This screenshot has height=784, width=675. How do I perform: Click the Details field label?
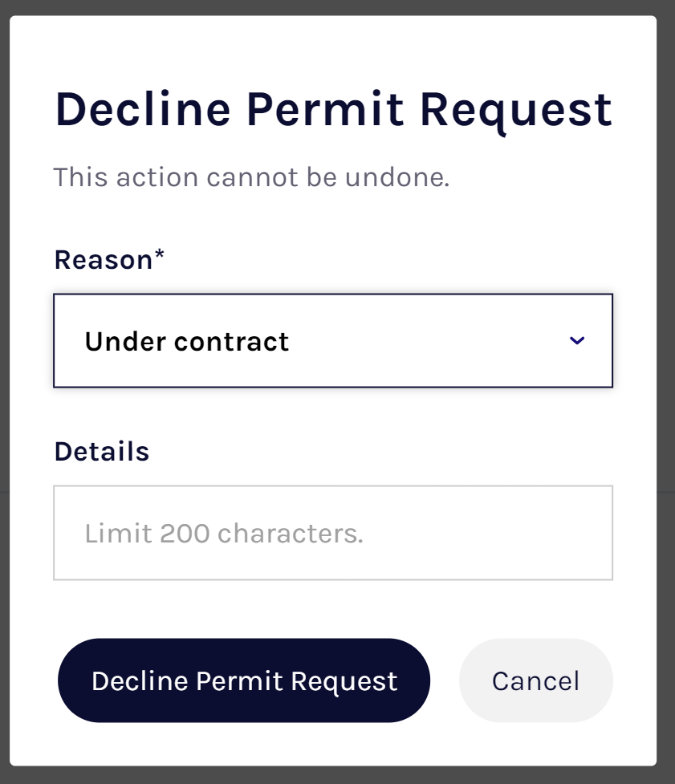click(x=101, y=452)
